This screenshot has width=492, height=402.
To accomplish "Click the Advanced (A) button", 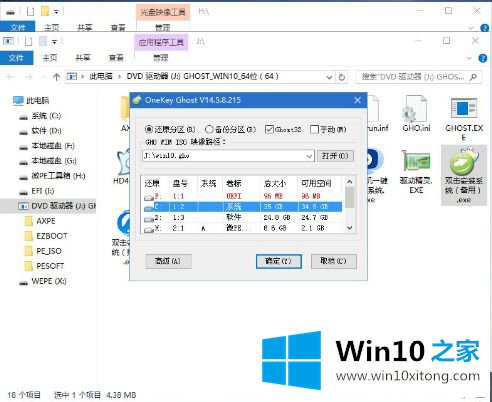I will click(168, 261).
